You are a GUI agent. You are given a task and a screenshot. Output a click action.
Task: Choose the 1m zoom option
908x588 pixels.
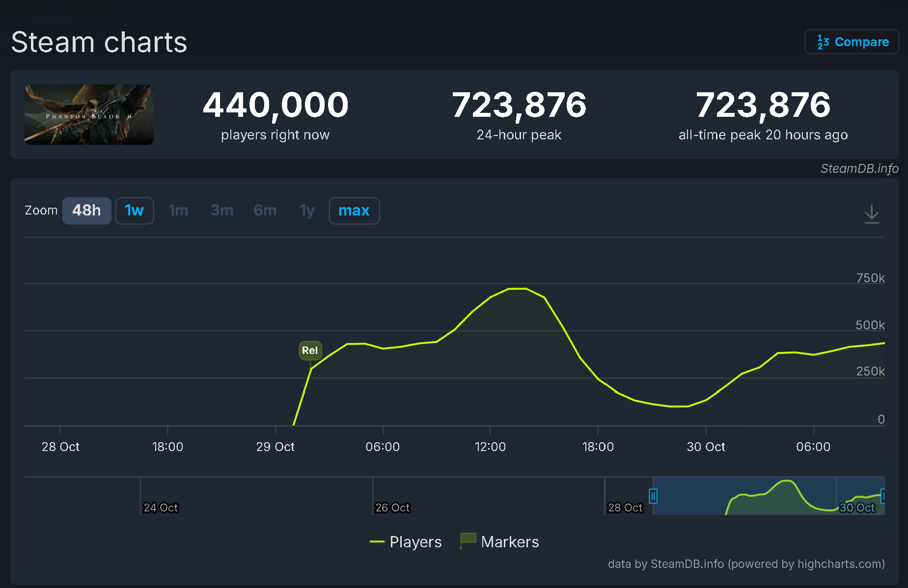[178, 211]
